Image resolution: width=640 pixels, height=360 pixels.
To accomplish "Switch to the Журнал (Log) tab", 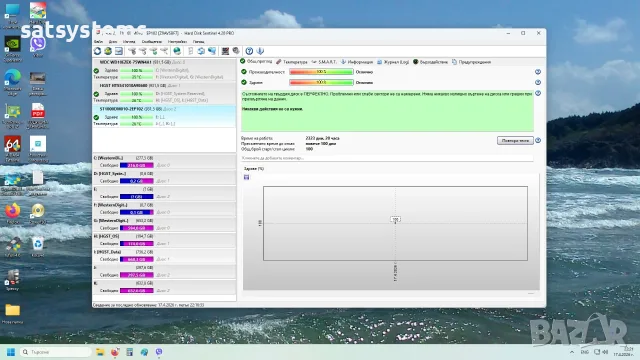I will (x=393, y=62).
